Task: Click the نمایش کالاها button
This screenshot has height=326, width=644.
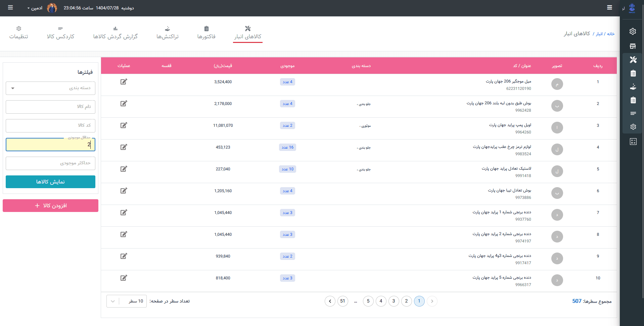Action: click(x=50, y=182)
